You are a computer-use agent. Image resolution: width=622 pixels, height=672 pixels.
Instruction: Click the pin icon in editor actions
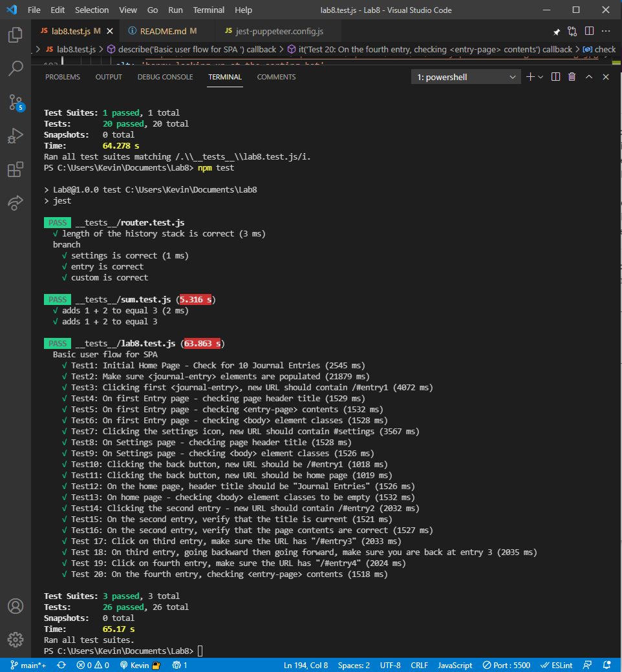tap(556, 31)
